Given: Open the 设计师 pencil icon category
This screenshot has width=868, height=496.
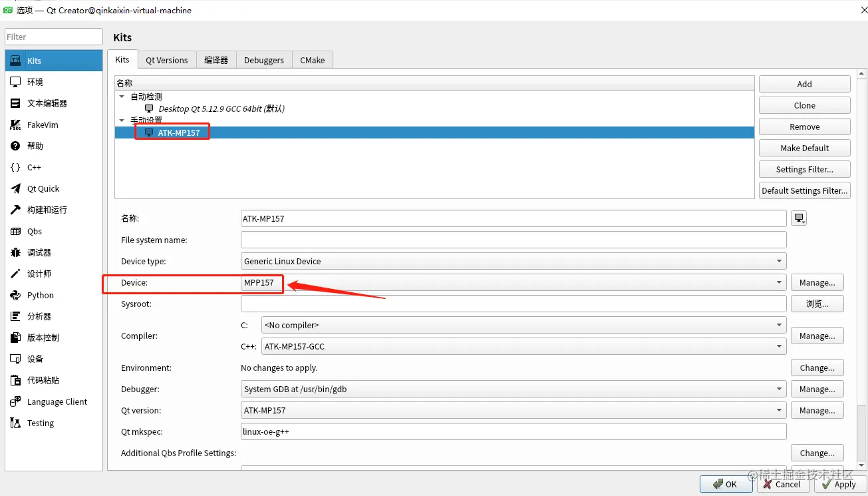Looking at the screenshot, I should tap(15, 274).
